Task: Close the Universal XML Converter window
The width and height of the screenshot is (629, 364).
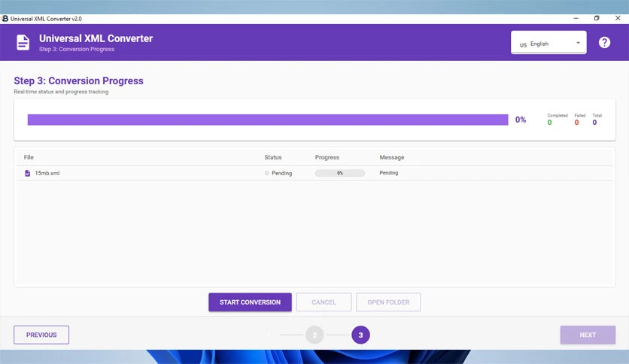Action: (618, 19)
